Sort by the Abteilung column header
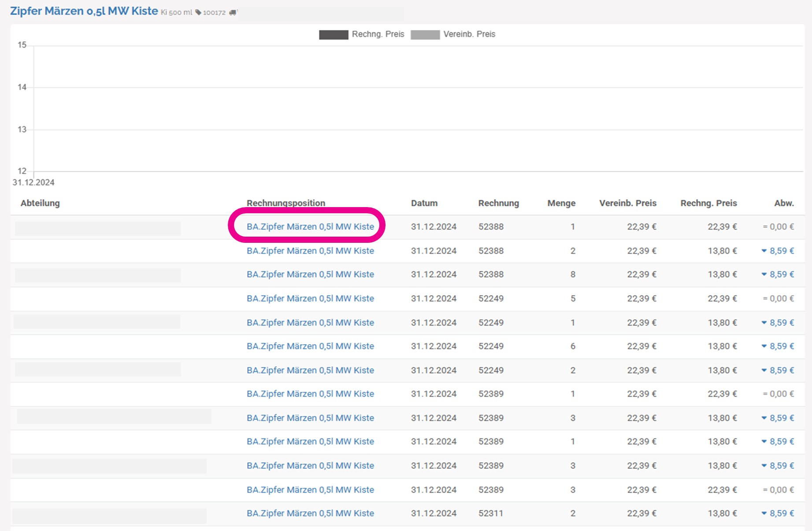This screenshot has width=812, height=531. (40, 203)
